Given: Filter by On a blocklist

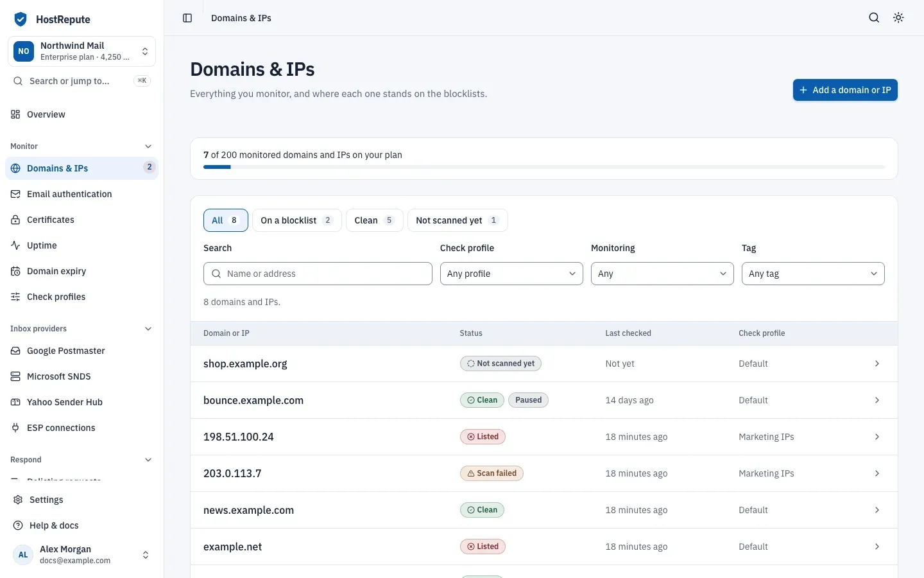Looking at the screenshot, I should click(x=297, y=220).
